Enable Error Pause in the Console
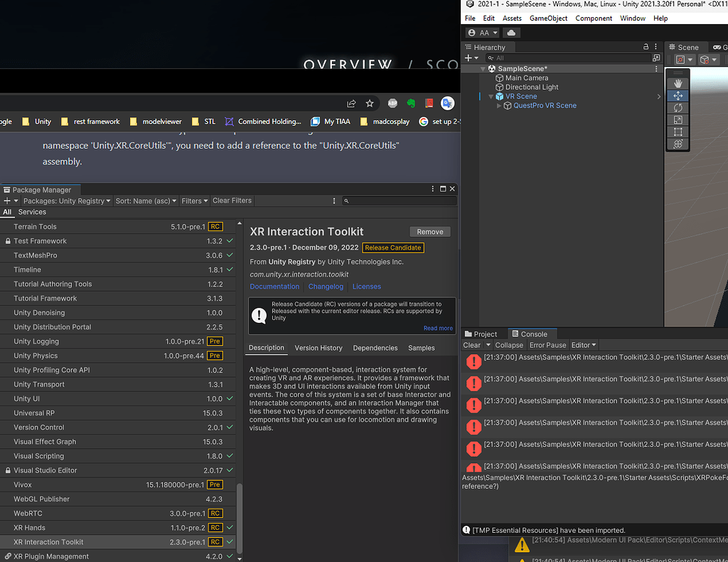728x562 pixels. coord(547,344)
